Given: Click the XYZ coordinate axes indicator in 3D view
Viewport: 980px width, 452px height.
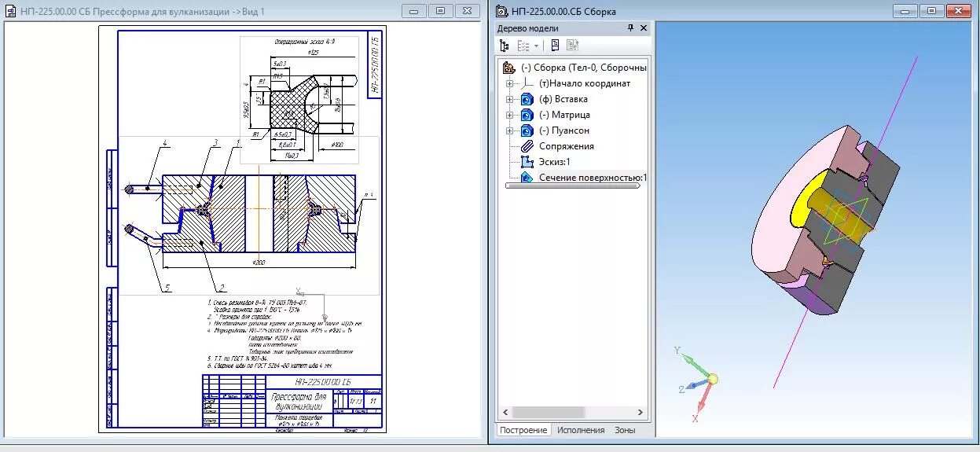Looking at the screenshot, I should click(x=696, y=383).
